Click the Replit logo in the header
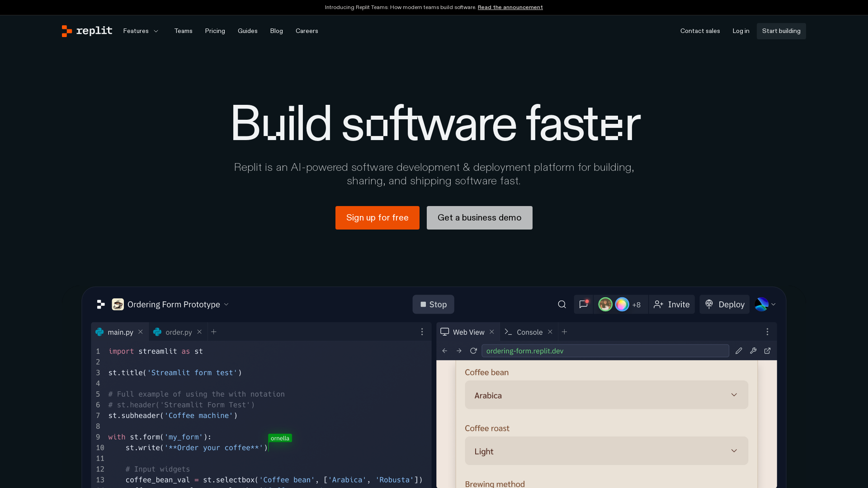This screenshot has width=868, height=488. coord(87,31)
